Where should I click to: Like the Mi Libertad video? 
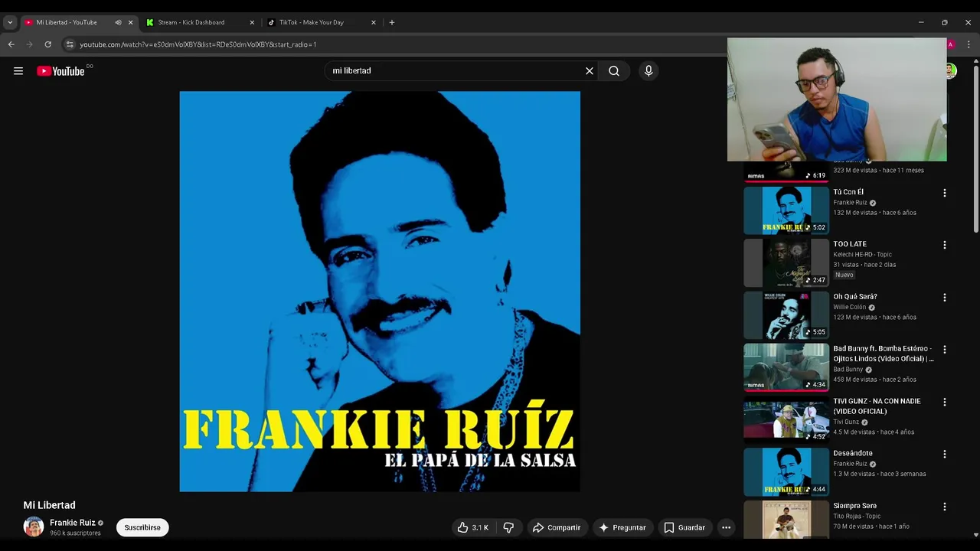point(472,527)
